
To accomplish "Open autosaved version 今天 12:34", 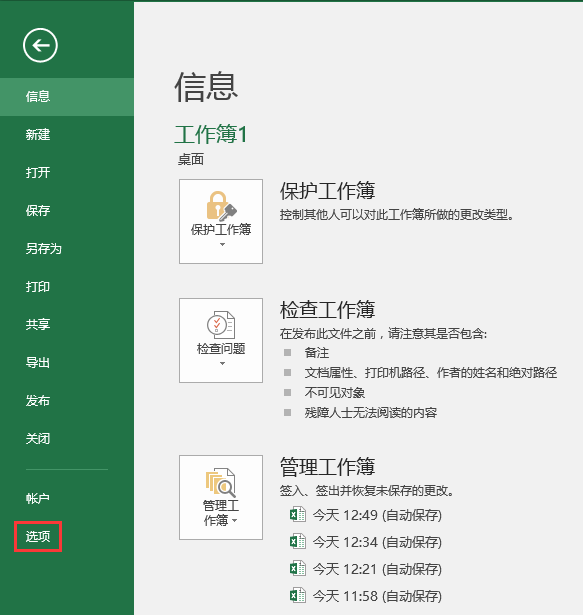I will [377, 542].
